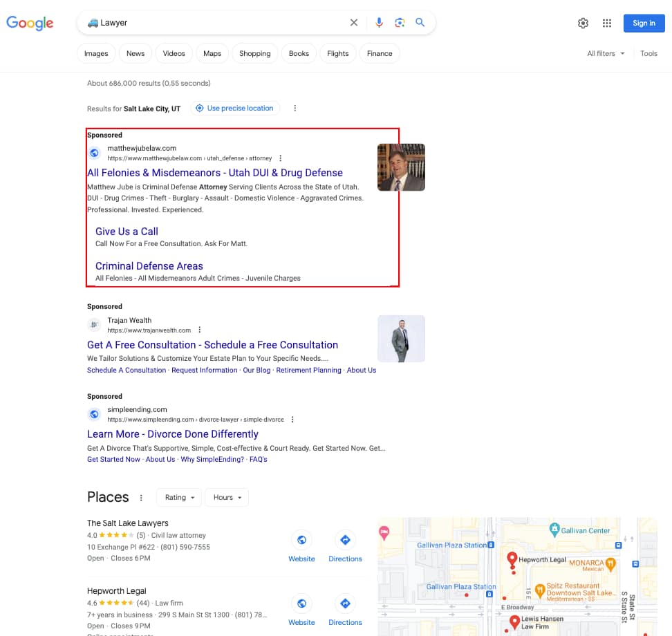This screenshot has width=672, height=636.
Task: Switch to the Maps tab
Action: click(212, 53)
